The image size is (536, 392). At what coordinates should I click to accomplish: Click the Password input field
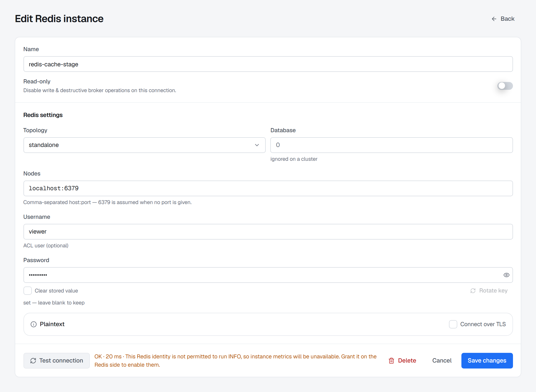pos(268,275)
